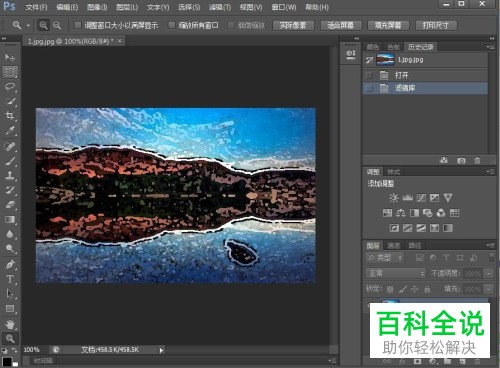Viewport: 500px width, 368px height.
Task: Add a Brightness/Contrast adjustment
Action: pos(393,198)
